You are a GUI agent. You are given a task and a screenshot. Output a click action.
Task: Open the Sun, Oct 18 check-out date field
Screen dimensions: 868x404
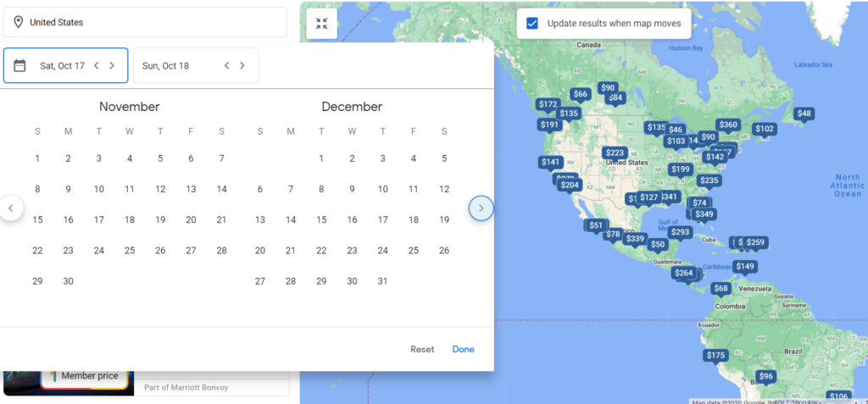196,65
